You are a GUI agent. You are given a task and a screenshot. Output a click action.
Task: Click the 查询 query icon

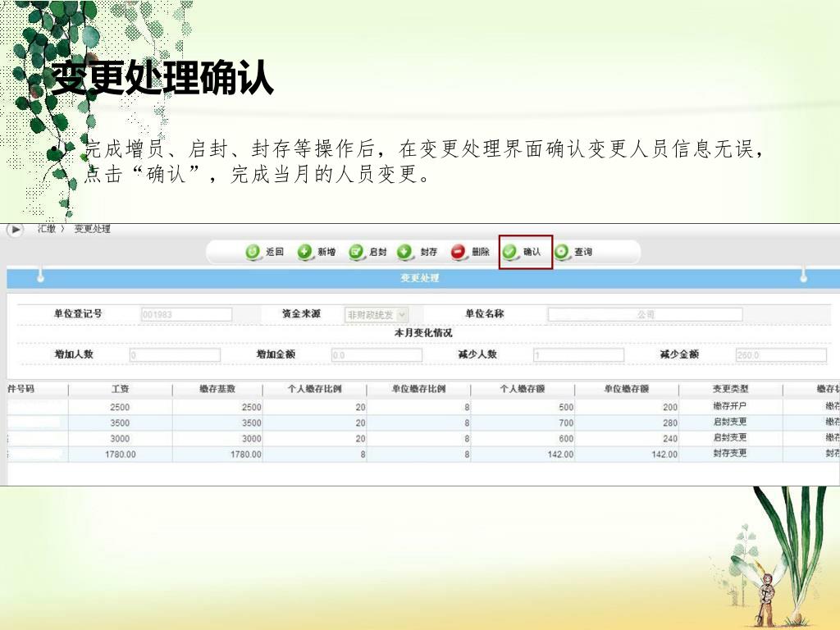click(561, 252)
